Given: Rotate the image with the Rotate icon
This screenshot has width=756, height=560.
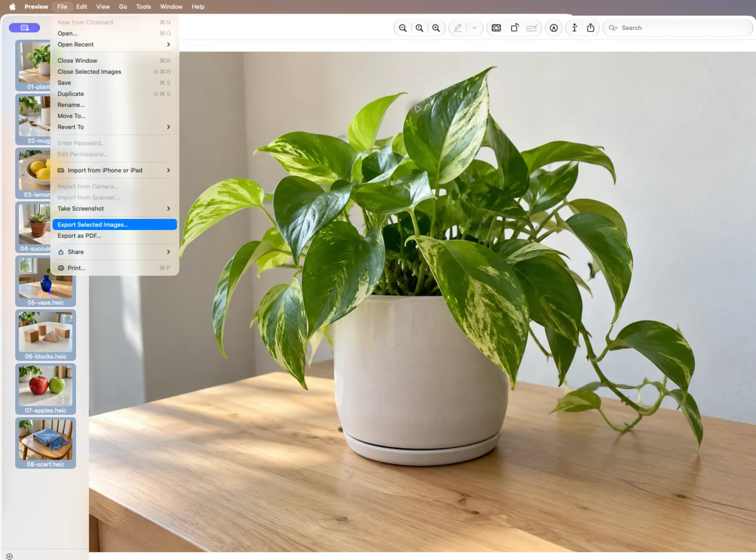Looking at the screenshot, I should coord(515,28).
